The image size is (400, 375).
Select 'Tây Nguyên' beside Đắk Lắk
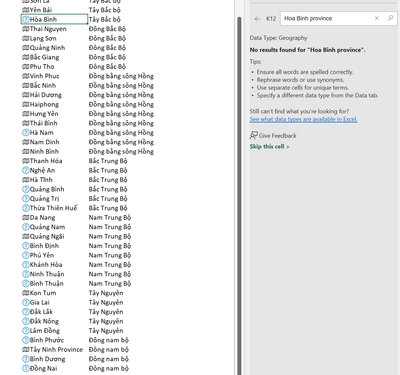point(106,312)
